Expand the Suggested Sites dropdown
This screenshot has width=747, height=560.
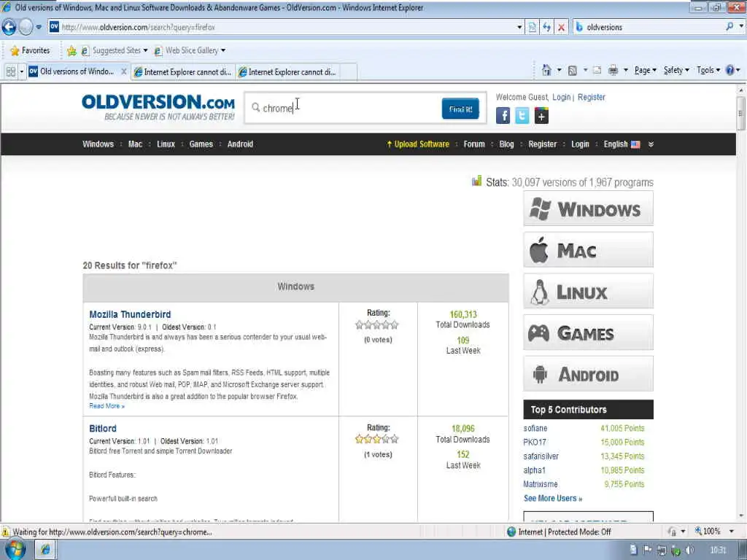145,50
